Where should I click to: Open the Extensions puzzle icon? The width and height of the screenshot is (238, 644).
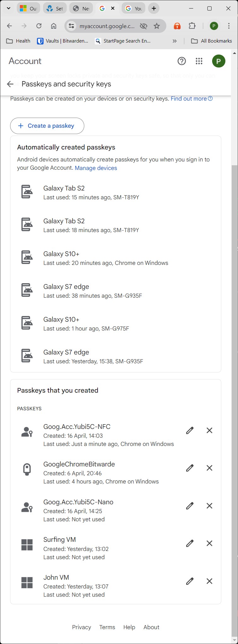pyautogui.click(x=192, y=26)
